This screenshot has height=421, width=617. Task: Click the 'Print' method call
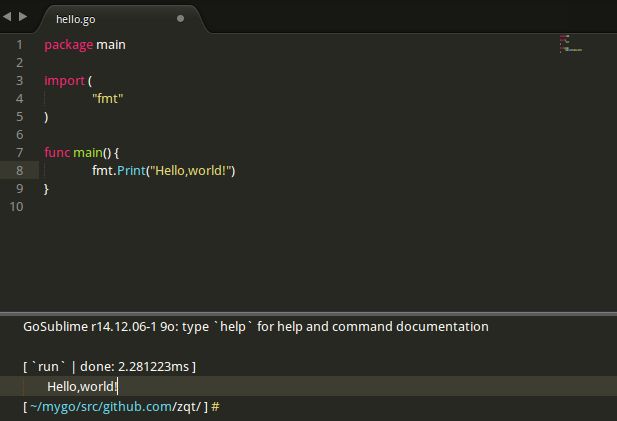coord(131,170)
